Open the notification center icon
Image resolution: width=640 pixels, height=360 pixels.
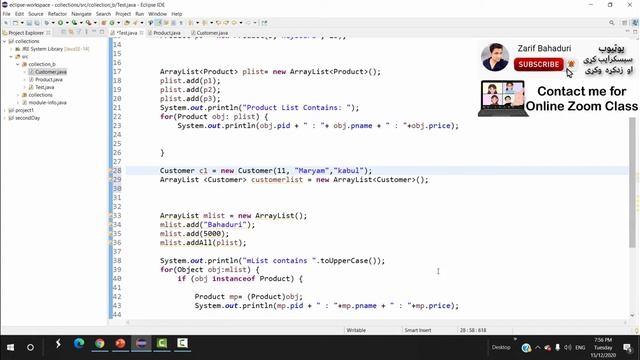pos(627,348)
